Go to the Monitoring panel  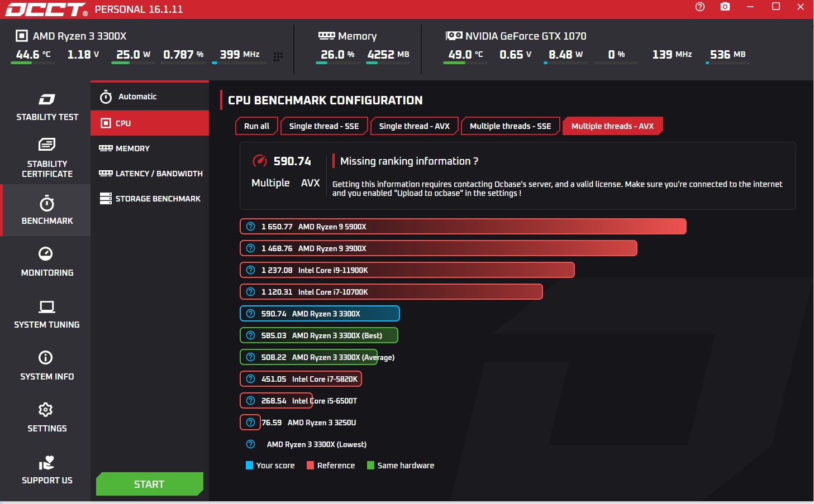point(47,262)
